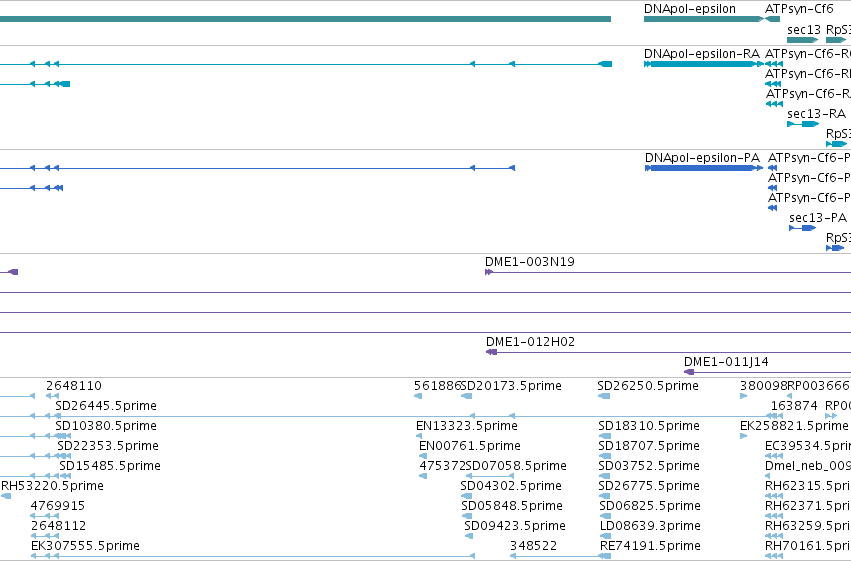Select the SD15485.5prime EST label
Viewport: 851px width, 561px height.
110,466
